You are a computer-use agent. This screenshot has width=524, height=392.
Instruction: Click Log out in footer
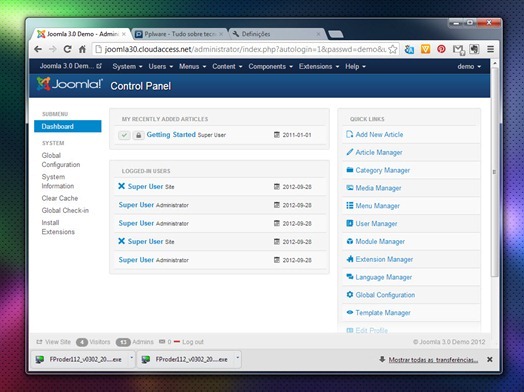point(189,342)
